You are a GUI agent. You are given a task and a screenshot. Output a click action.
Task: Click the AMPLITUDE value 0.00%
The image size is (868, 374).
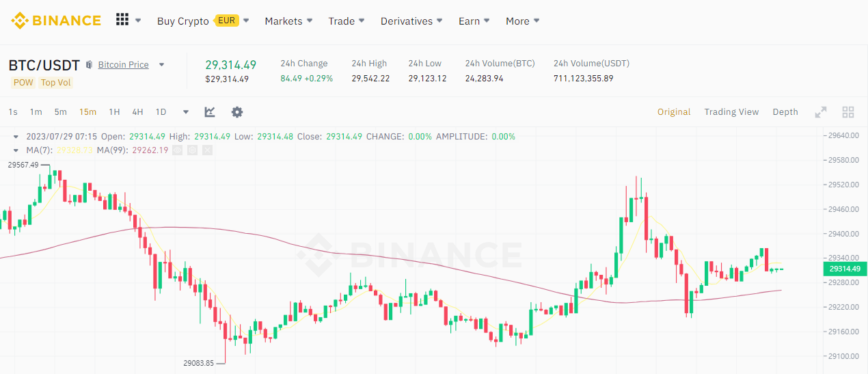click(x=503, y=137)
